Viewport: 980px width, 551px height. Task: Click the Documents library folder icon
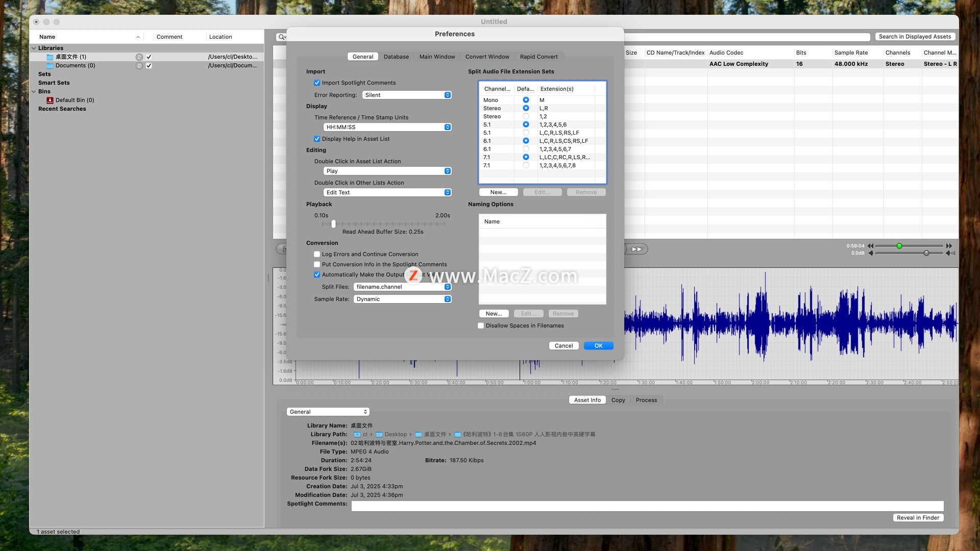50,66
